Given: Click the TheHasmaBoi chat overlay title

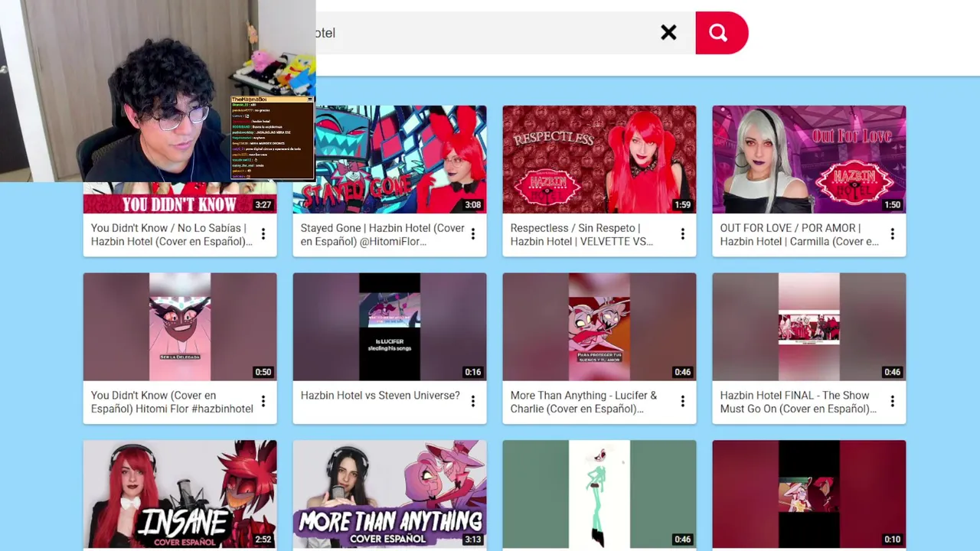Looking at the screenshot, I should pyautogui.click(x=250, y=99).
